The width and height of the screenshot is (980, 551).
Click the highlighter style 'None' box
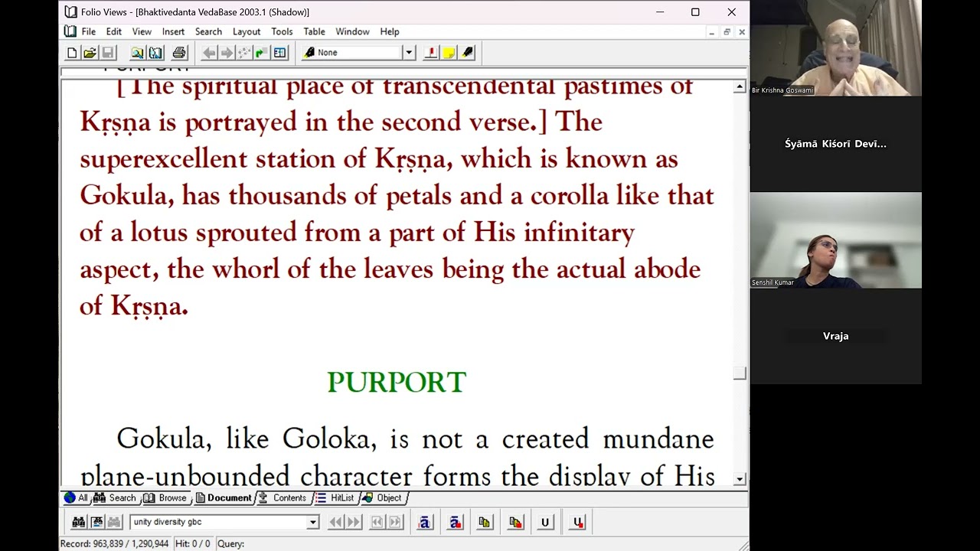coord(353,53)
